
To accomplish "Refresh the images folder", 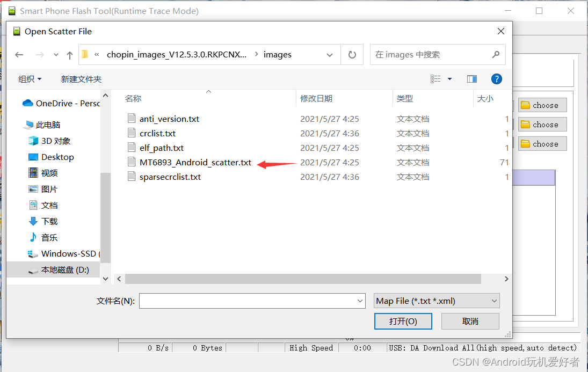I will coord(352,55).
